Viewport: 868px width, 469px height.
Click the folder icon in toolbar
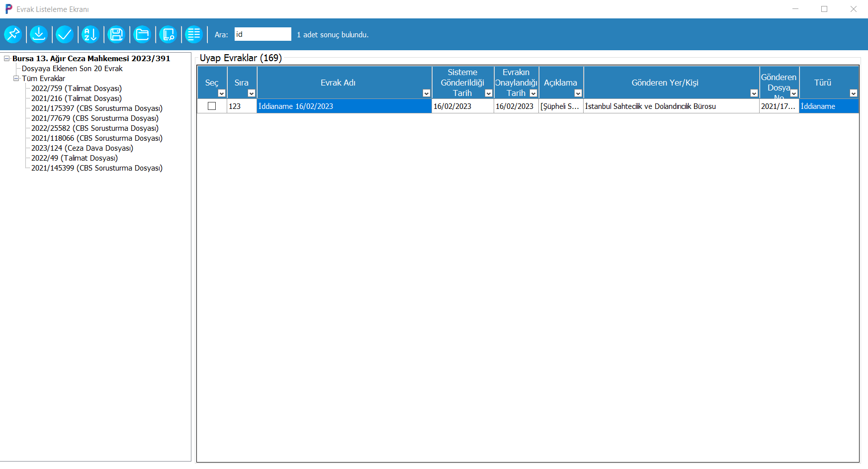click(x=142, y=34)
